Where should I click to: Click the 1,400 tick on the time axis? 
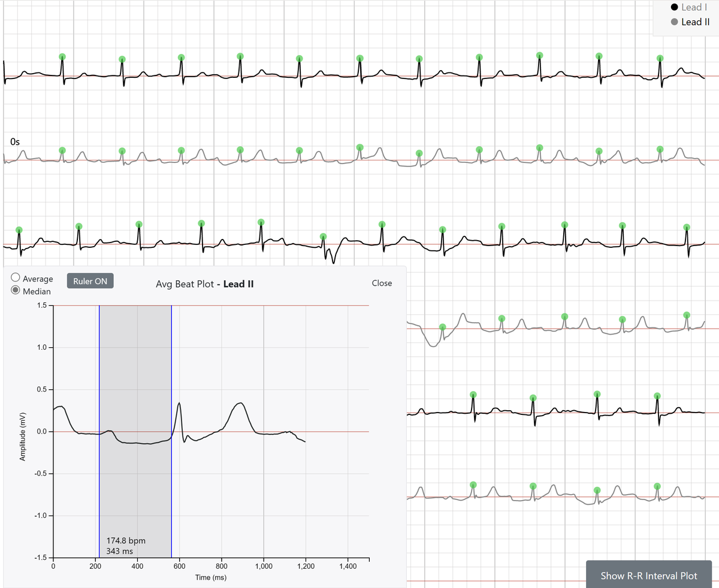click(x=348, y=566)
